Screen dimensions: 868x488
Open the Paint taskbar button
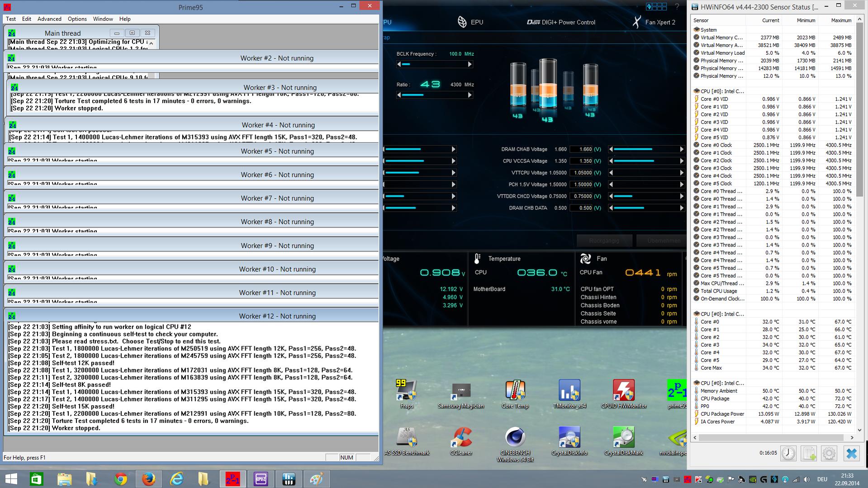pos(317,479)
